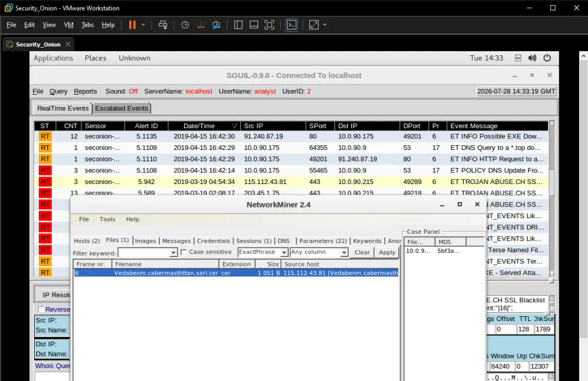
Task: Enter full screen mode icon
Action: (x=269, y=25)
